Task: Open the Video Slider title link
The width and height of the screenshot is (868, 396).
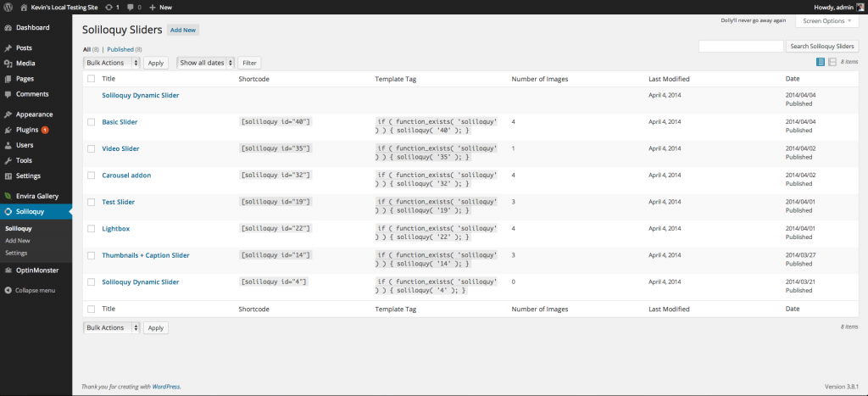Action: coord(120,148)
